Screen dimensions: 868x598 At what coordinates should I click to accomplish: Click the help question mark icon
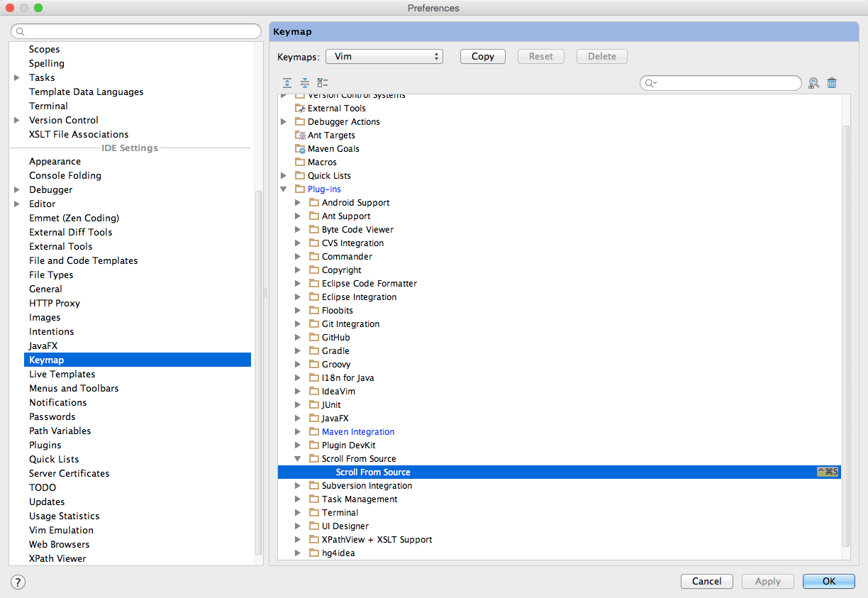(17, 582)
